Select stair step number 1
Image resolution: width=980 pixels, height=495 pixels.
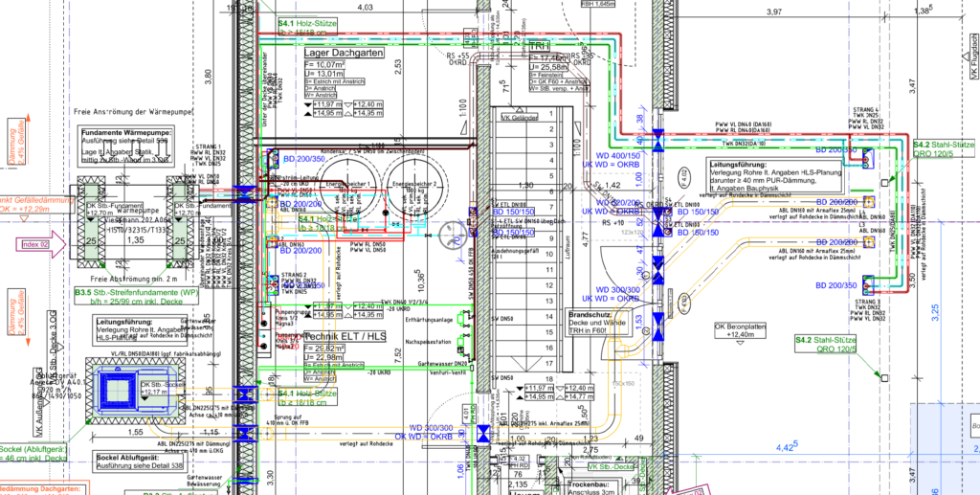pos(550,113)
